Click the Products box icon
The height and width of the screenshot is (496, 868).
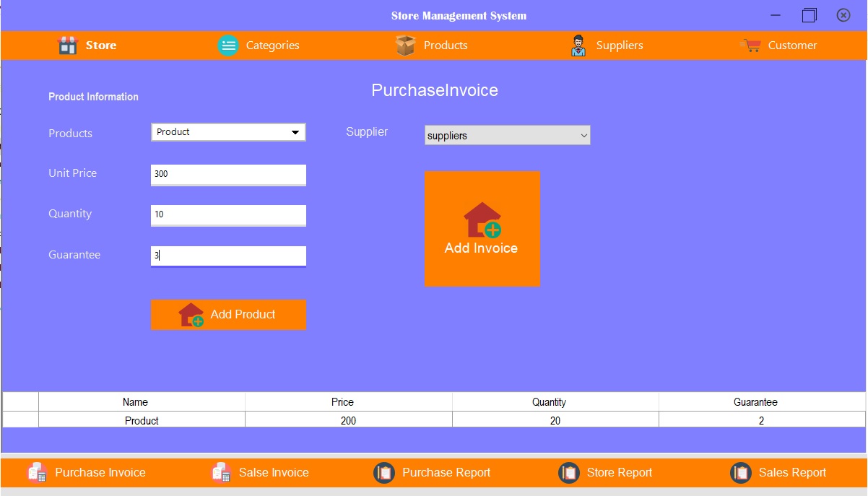pyautogui.click(x=406, y=45)
